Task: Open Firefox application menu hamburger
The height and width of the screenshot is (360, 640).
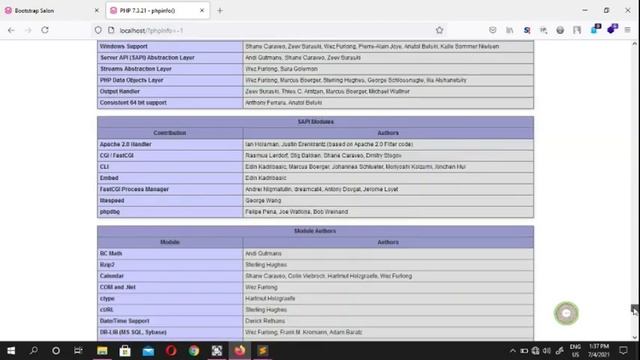Action: 627,30
